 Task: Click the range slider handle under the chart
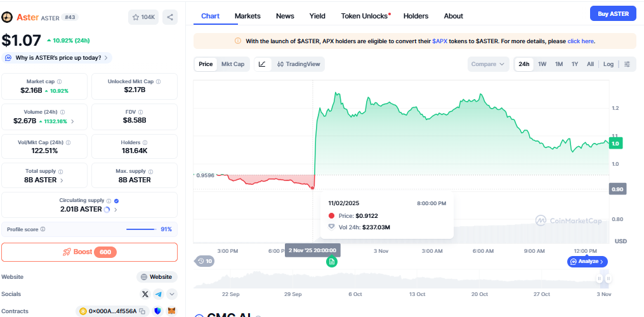tap(599, 278)
